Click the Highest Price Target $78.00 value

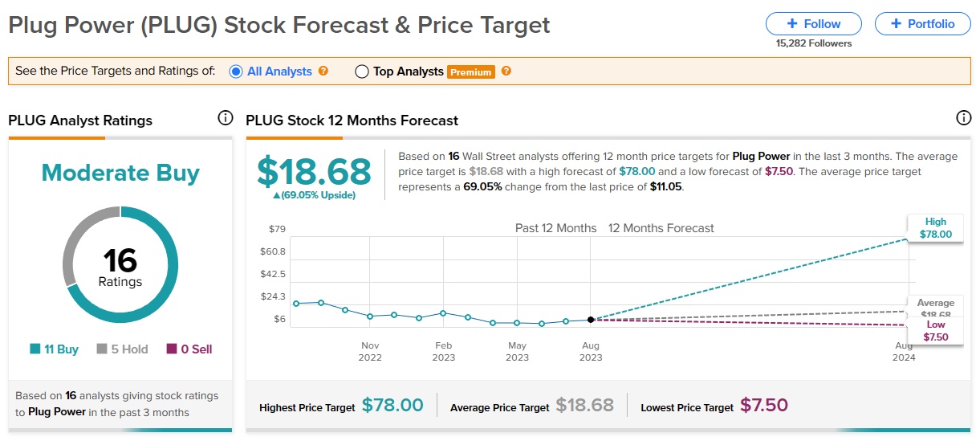pos(392,406)
